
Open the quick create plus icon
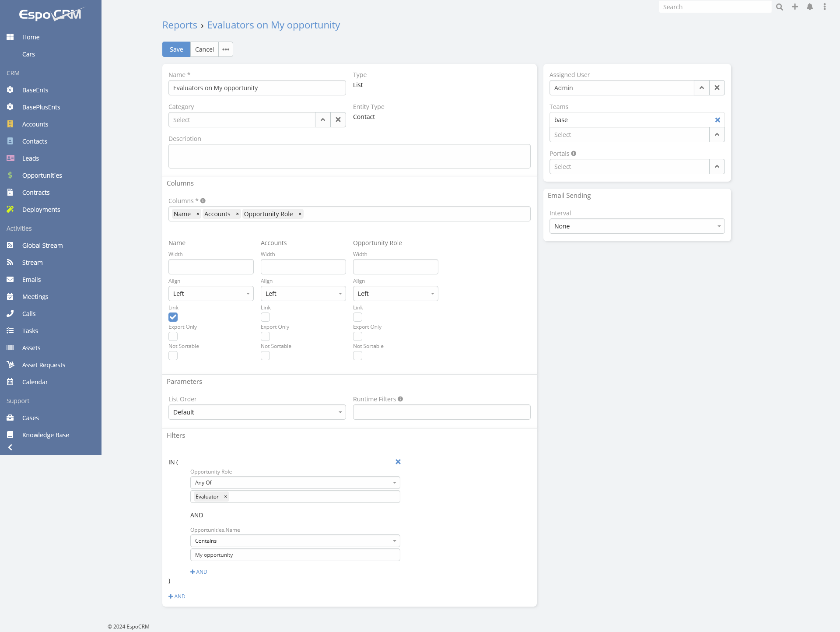click(x=795, y=7)
